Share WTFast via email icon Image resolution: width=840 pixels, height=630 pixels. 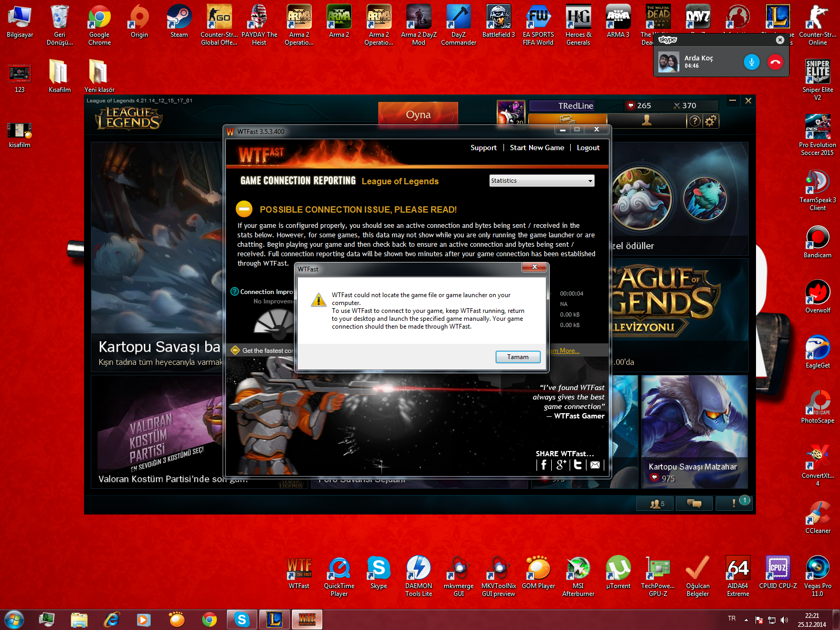click(595, 465)
